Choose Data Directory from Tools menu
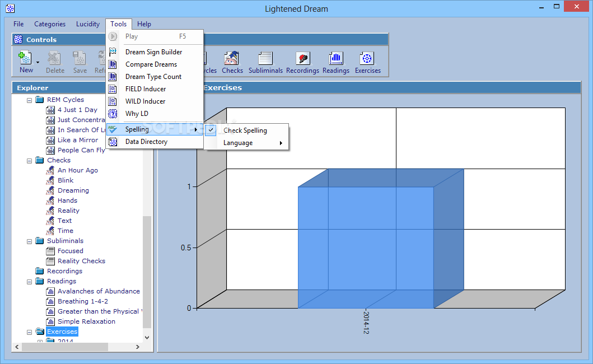This screenshot has height=364, width=593. (155, 142)
